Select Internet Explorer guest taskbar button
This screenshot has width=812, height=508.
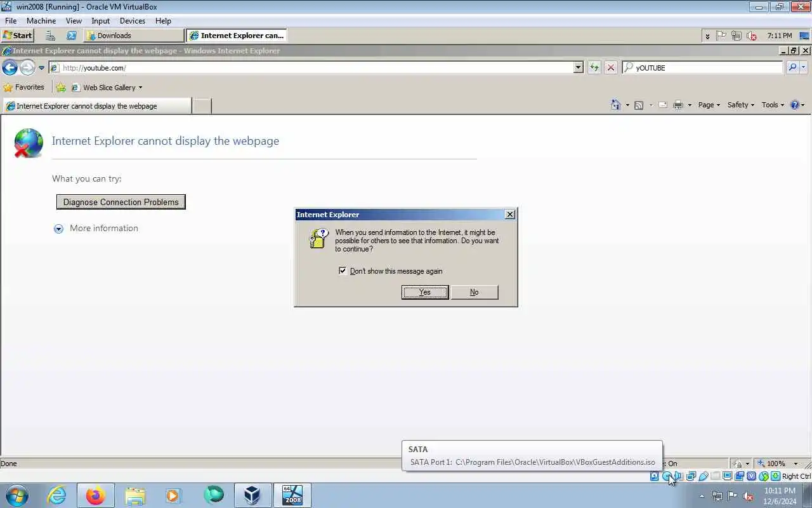click(x=236, y=36)
